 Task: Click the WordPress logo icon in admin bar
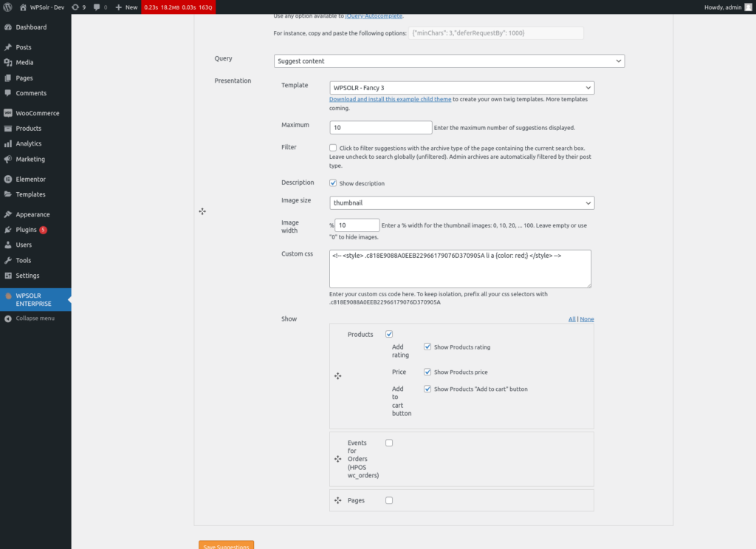(7, 7)
